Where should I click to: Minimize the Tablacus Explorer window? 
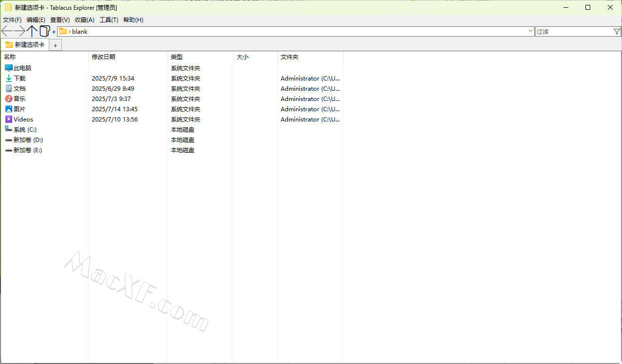click(x=566, y=7)
